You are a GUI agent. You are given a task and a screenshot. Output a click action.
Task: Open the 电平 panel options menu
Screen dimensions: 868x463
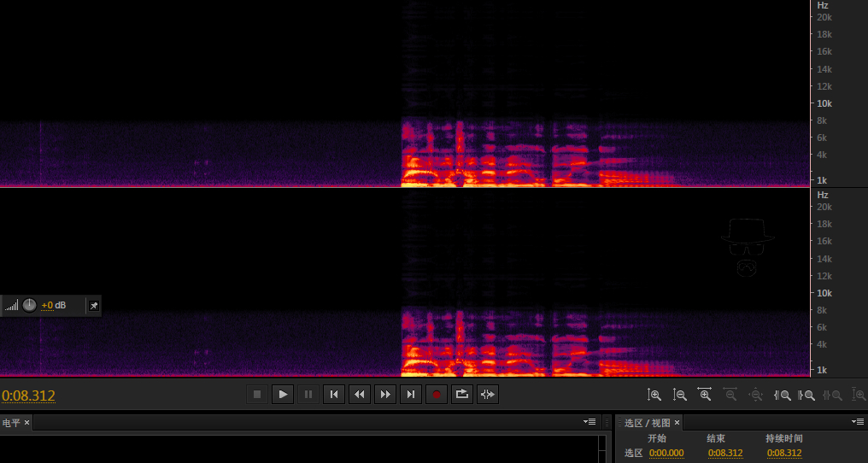point(589,422)
